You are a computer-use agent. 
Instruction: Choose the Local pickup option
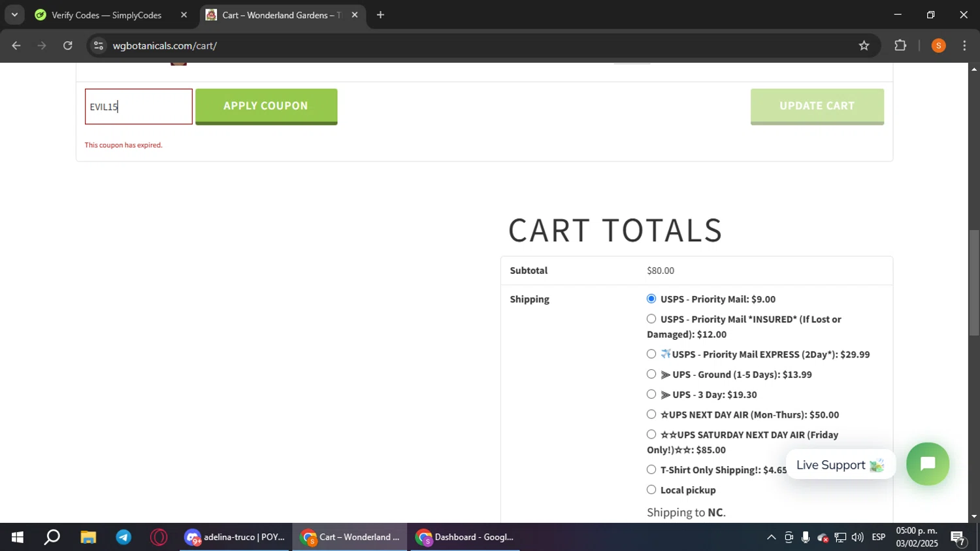tap(651, 490)
